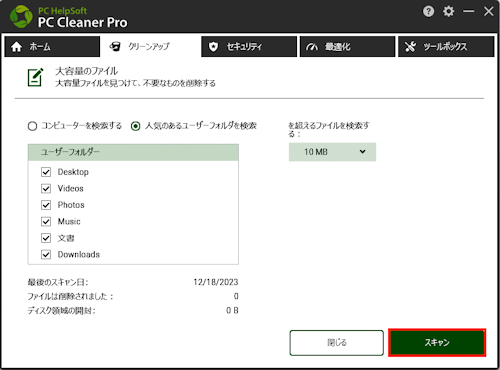Click the 大容量のファイル heading
500x370 pixels.
click(x=86, y=71)
